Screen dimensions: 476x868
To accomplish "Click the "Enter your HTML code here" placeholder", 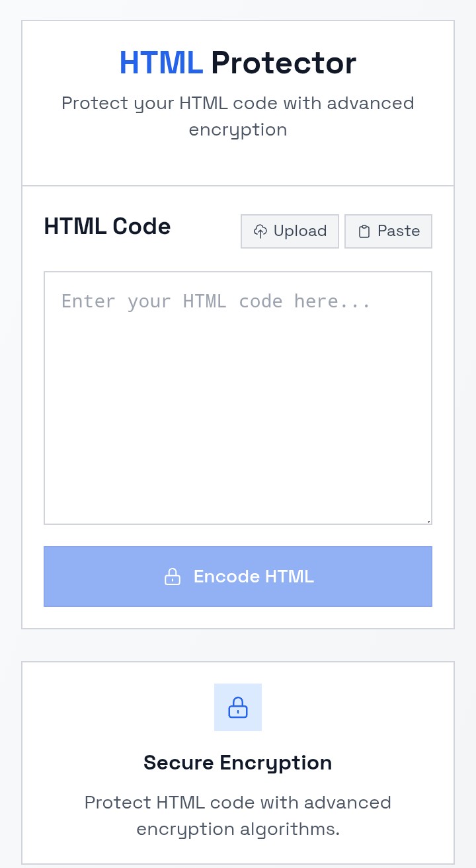I will pyautogui.click(x=216, y=301).
